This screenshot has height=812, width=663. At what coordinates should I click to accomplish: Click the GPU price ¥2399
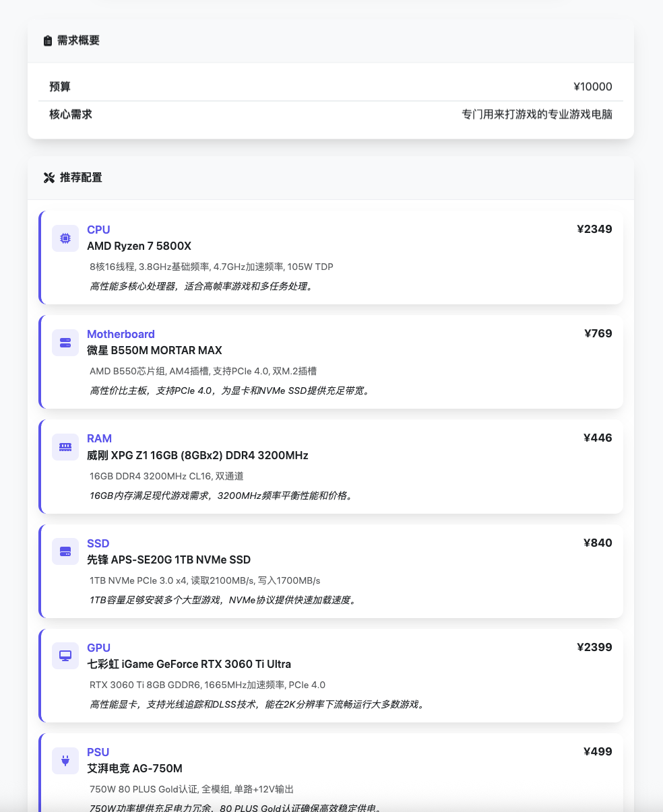coord(595,648)
